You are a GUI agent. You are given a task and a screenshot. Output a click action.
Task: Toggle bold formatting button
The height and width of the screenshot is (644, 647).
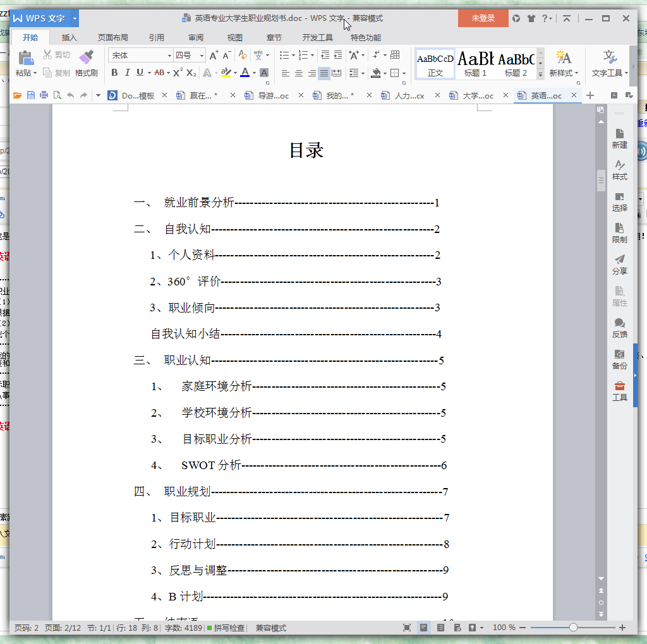click(114, 73)
